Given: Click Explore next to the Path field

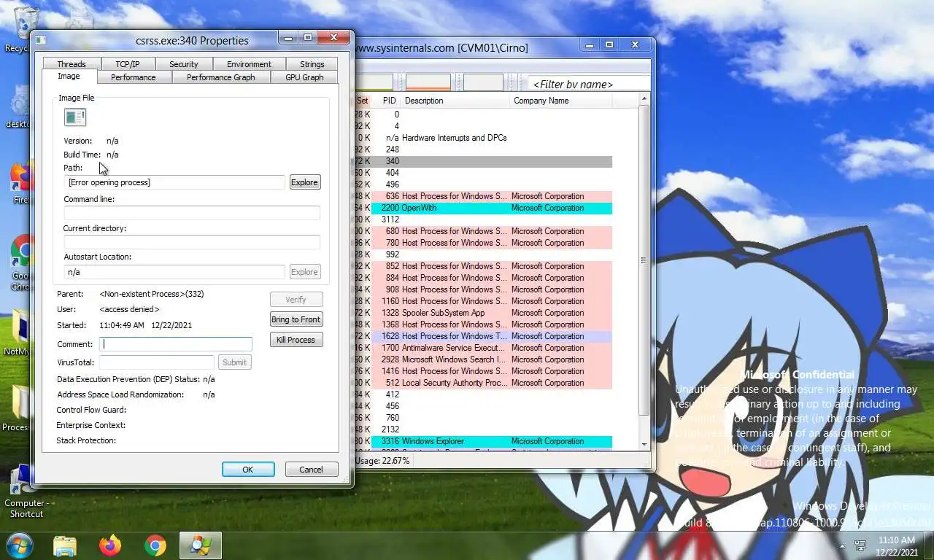Looking at the screenshot, I should [304, 182].
